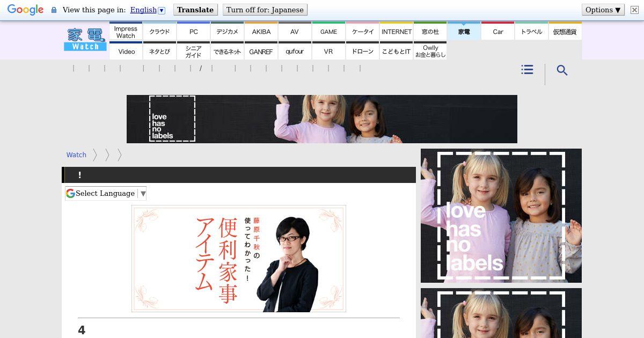The height and width of the screenshot is (338, 644).
Task: Click the 家電 Watch site logo
Action: point(85,40)
